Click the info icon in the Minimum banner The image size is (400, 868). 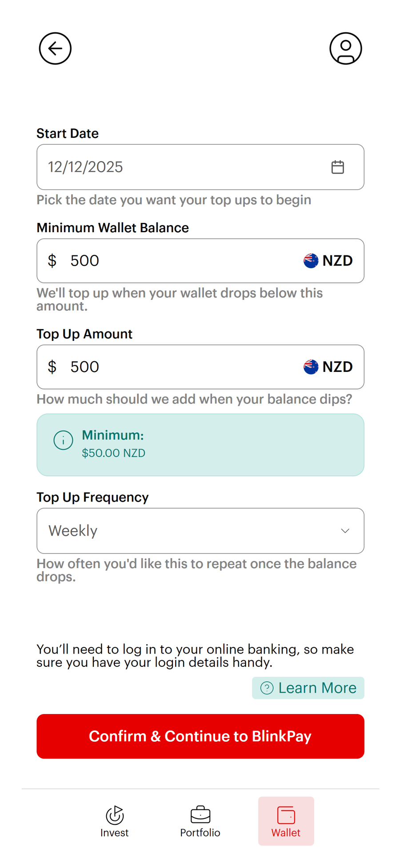(x=63, y=440)
